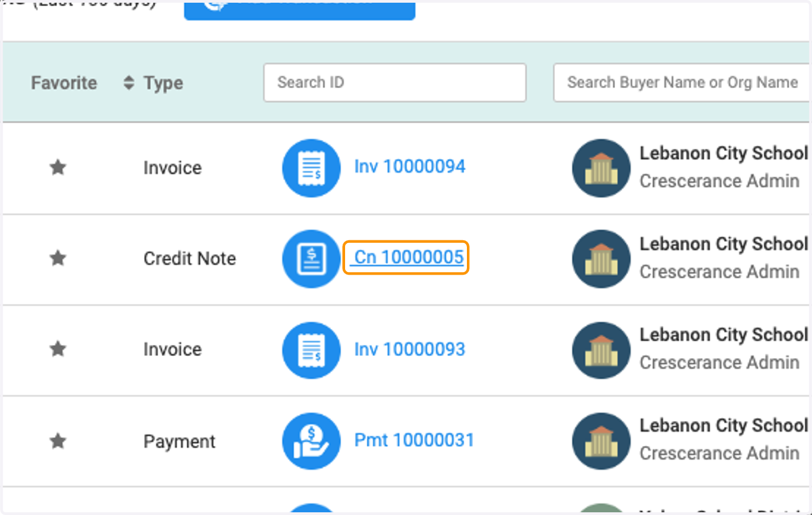Click school building avatar in Cn 10000005 row

click(602, 259)
